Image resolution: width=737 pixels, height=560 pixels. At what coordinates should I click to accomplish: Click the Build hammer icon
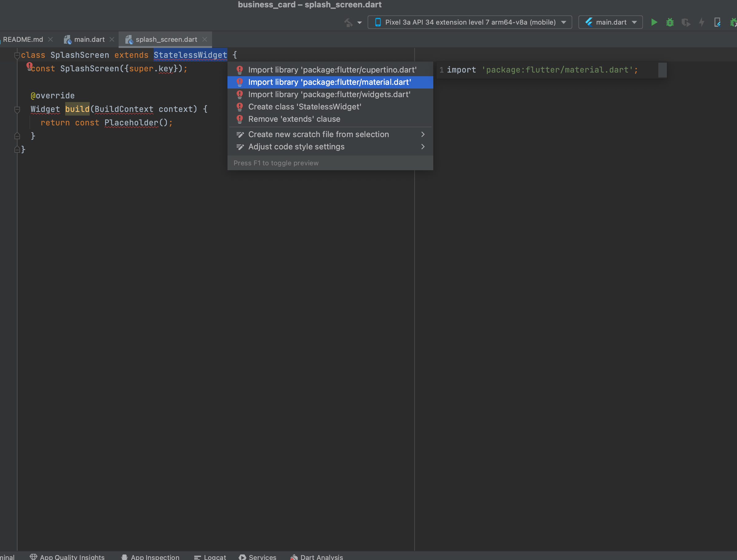(348, 22)
